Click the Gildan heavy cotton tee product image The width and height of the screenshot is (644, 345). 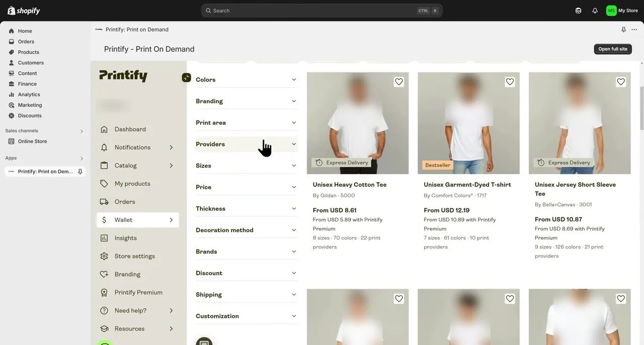point(358,123)
